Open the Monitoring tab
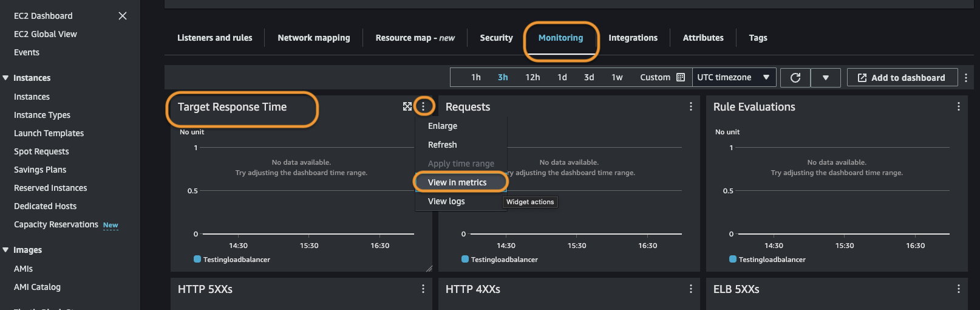980x310 pixels. 560,38
